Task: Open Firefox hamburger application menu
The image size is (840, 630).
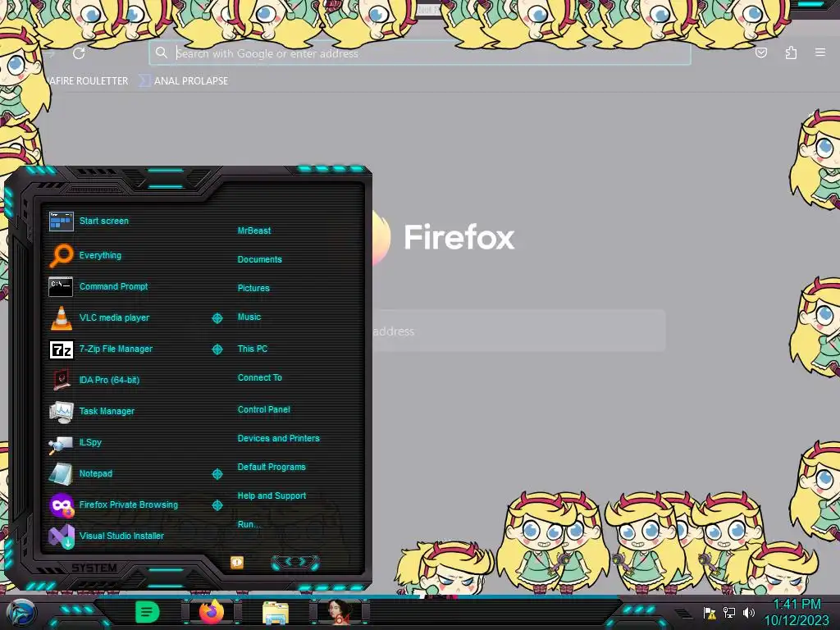Action: click(820, 52)
